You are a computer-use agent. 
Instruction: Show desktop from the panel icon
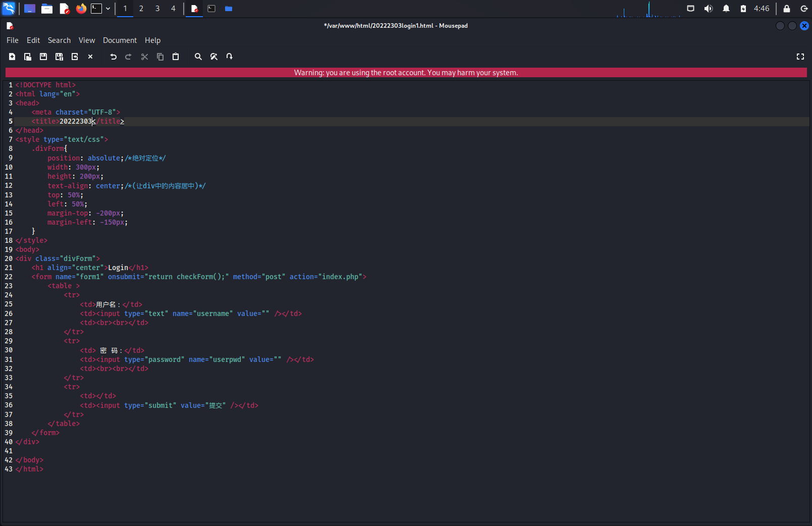click(30, 9)
